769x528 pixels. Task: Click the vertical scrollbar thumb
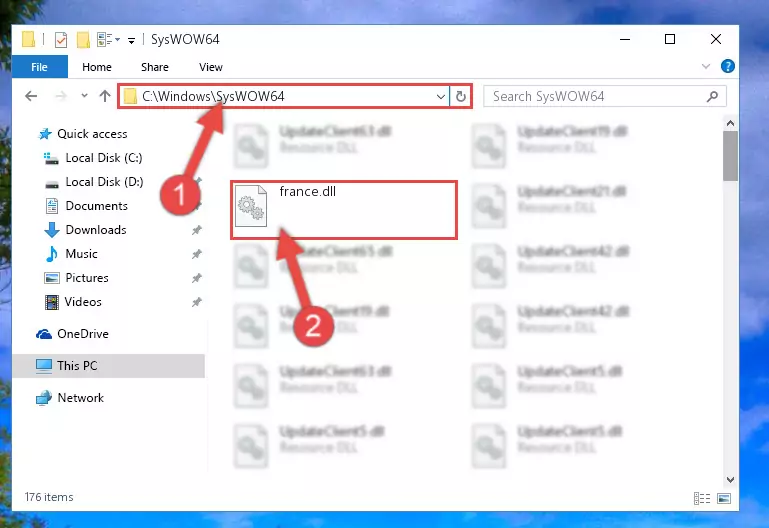(x=730, y=156)
